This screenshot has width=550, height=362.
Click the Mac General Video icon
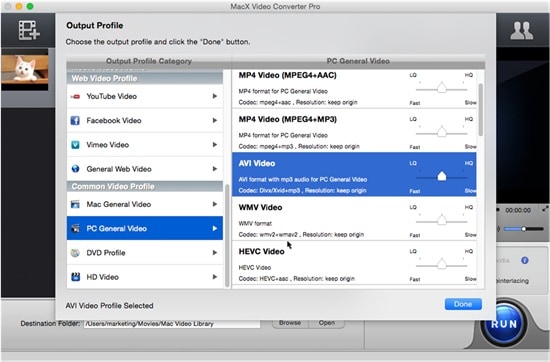tap(75, 204)
